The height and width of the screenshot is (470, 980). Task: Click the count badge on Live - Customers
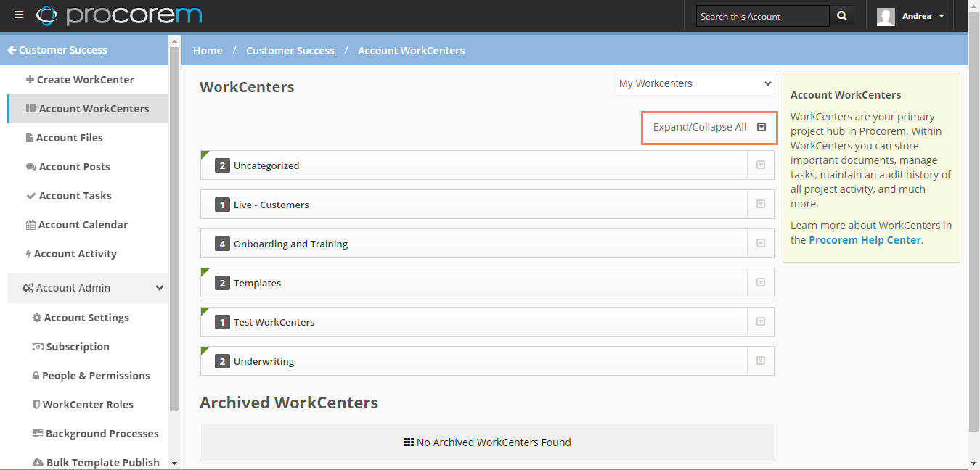click(222, 205)
